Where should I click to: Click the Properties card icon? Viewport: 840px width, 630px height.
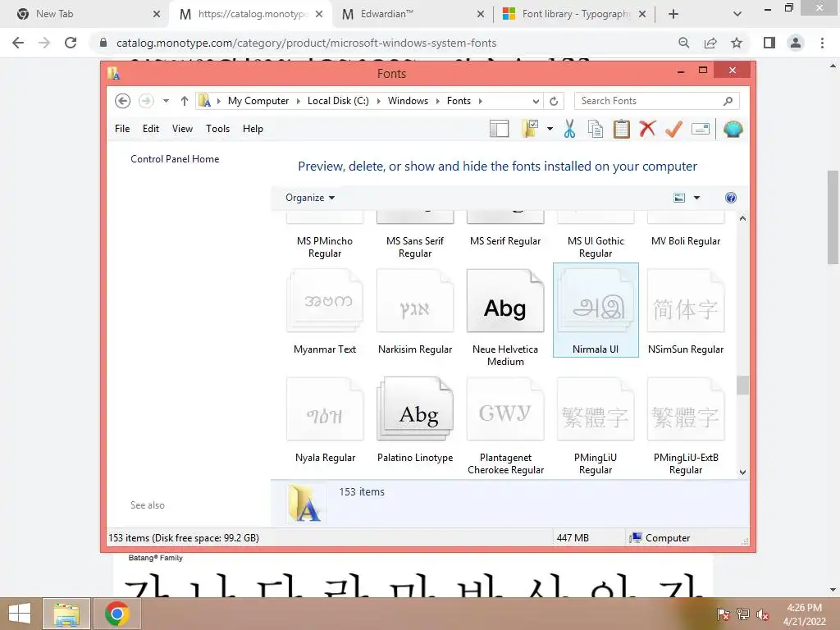[701, 129]
